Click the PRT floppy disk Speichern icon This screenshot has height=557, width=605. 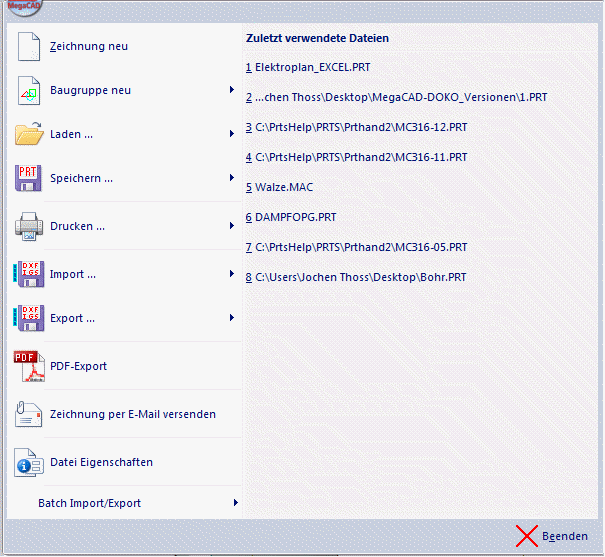[28, 179]
